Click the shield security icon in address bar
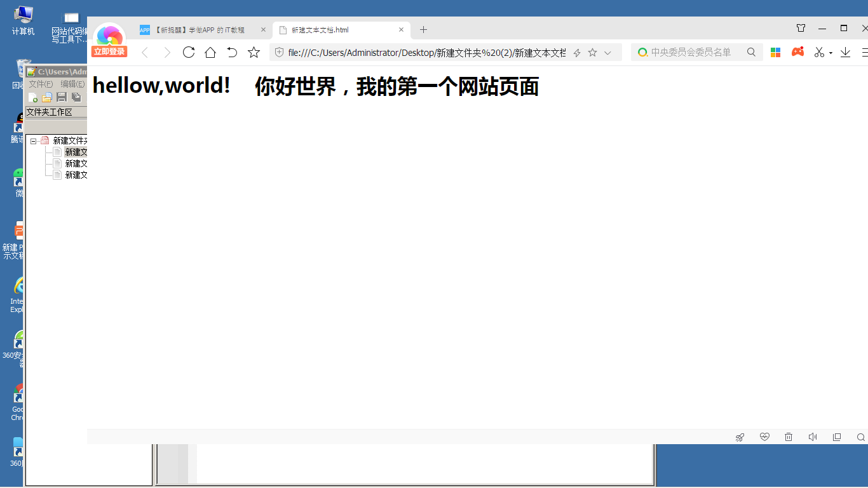Image resolution: width=868 pixels, height=488 pixels. 279,53
